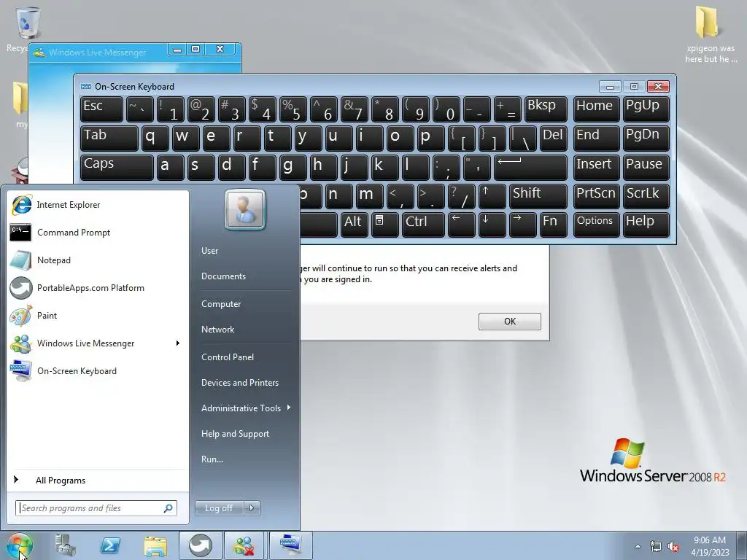The image size is (747, 560).
Task: Open Devices and Printers
Action: coord(239,383)
